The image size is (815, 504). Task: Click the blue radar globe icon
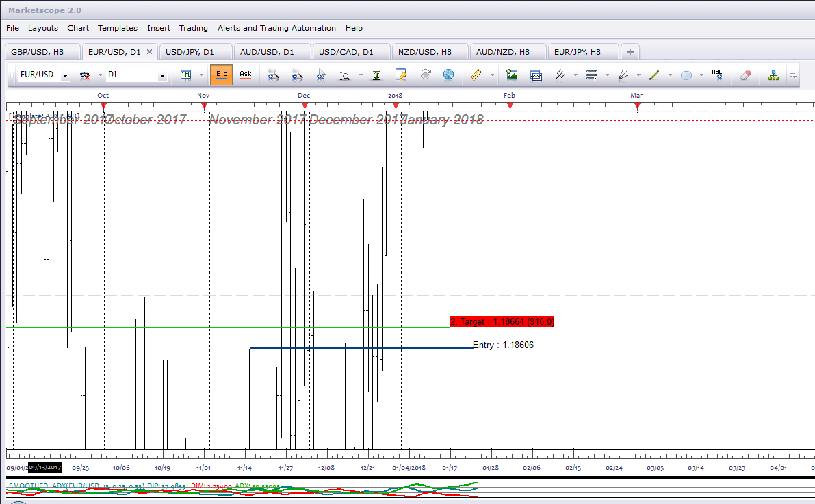pos(449,75)
